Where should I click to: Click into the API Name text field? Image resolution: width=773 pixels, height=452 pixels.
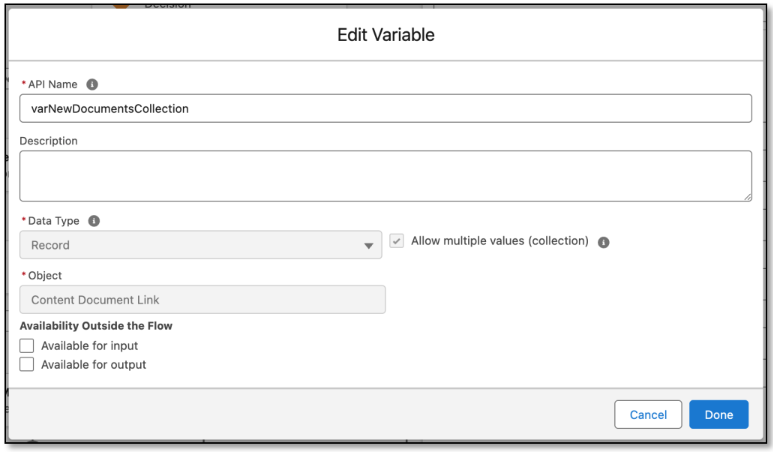tap(385, 108)
